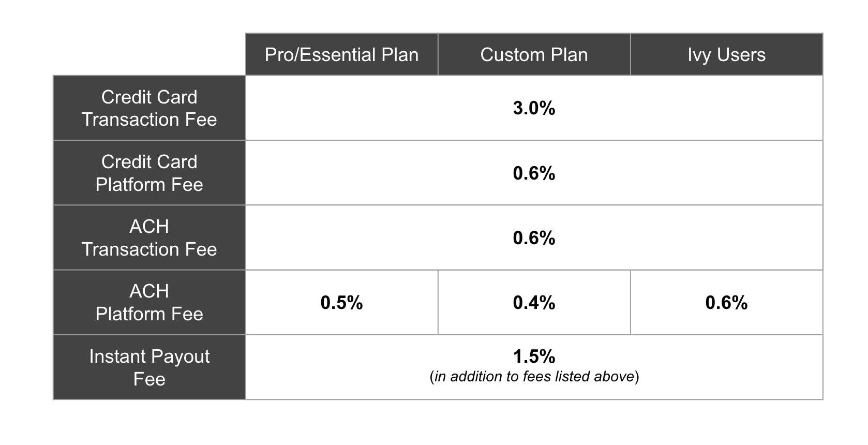The image size is (868, 445).
Task: Select the 0.5% Pro/Essential ACH fee cell
Action: coord(341,302)
